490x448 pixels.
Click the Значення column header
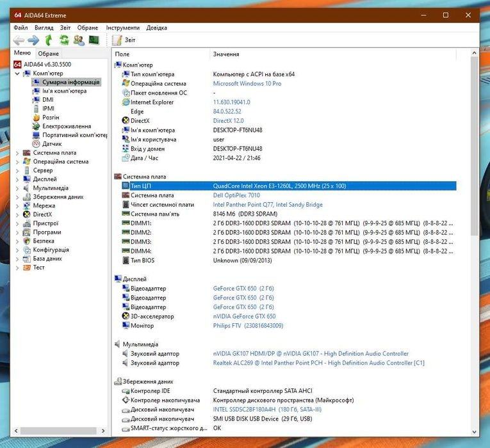pos(226,54)
